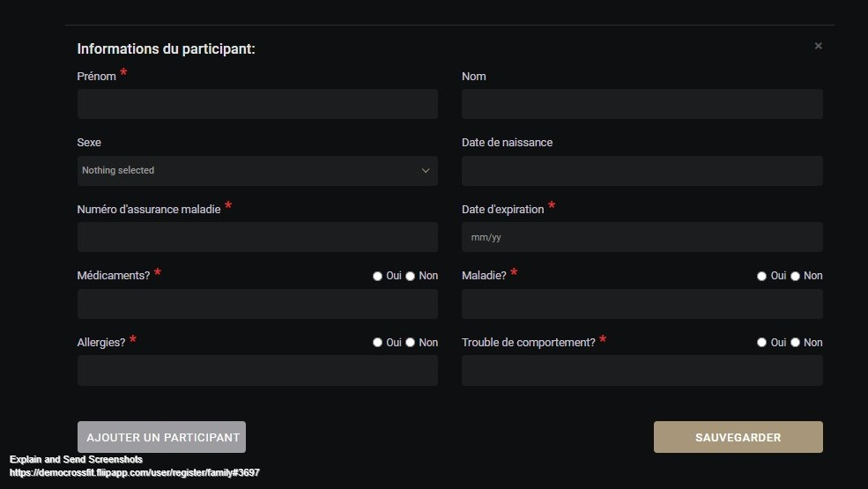Click the Sexe dropdown chevron arrow
This screenshot has height=489, width=868.
[x=426, y=171]
